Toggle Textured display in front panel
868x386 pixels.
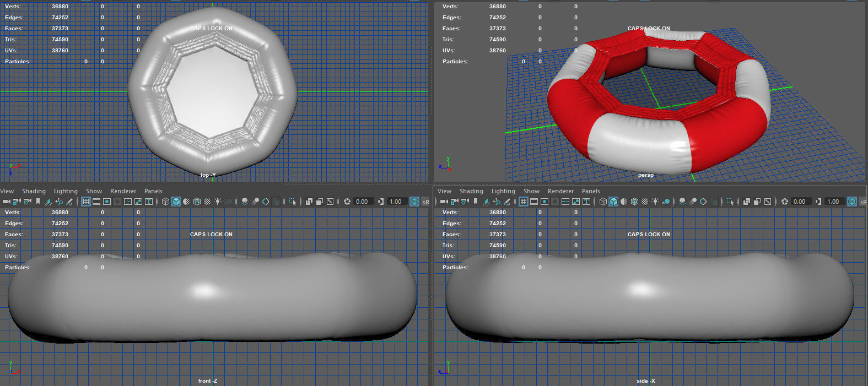point(207,202)
